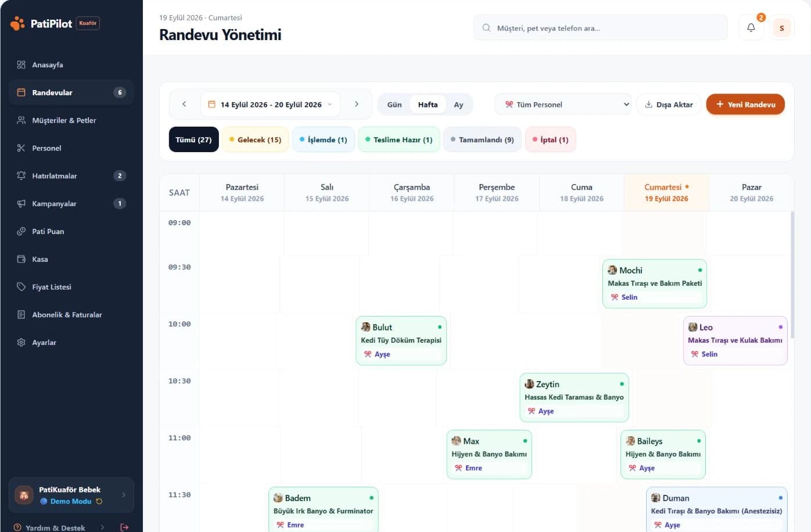Image resolution: width=811 pixels, height=532 pixels.
Task: Click the Dışa Aktar button
Action: pyautogui.click(x=669, y=105)
